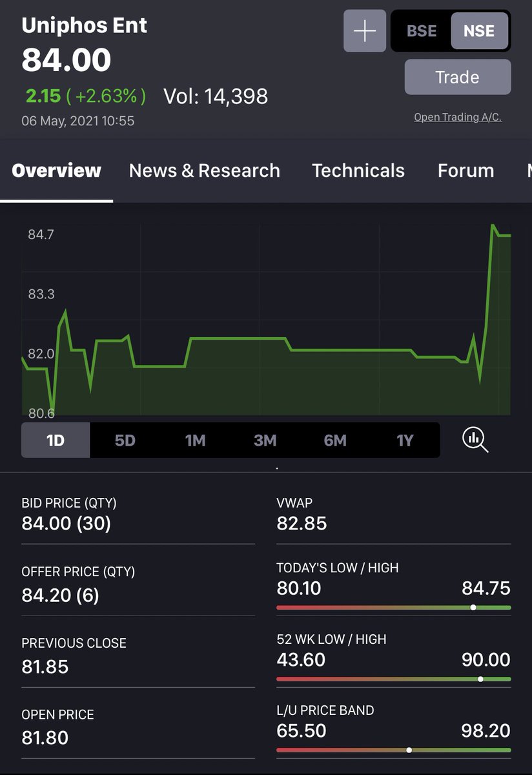Tap the Trade button

point(457,76)
